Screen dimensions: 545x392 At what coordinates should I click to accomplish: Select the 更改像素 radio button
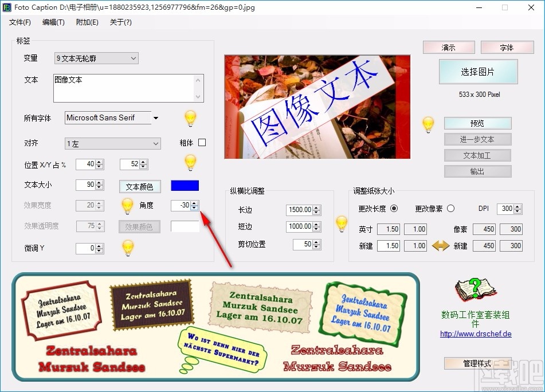click(x=451, y=209)
